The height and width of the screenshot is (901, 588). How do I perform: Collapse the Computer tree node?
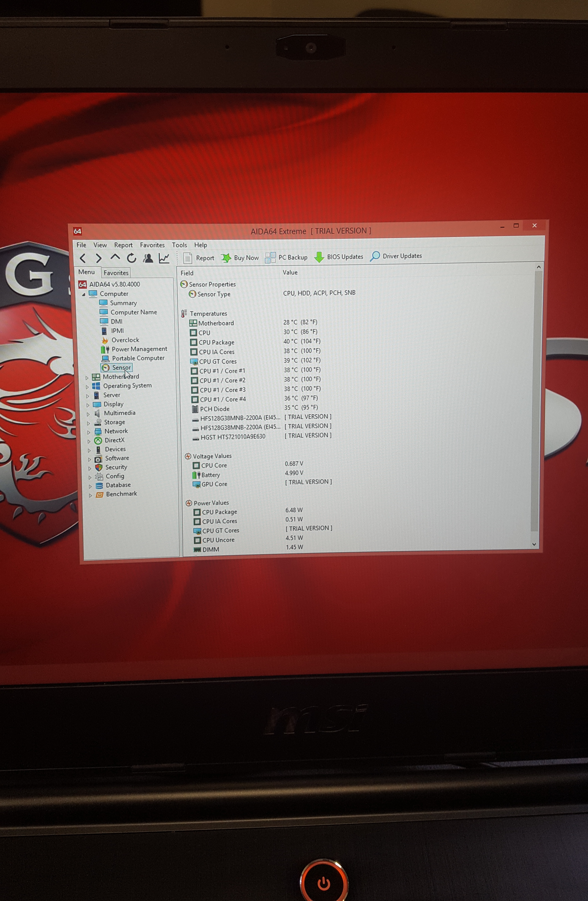83,294
